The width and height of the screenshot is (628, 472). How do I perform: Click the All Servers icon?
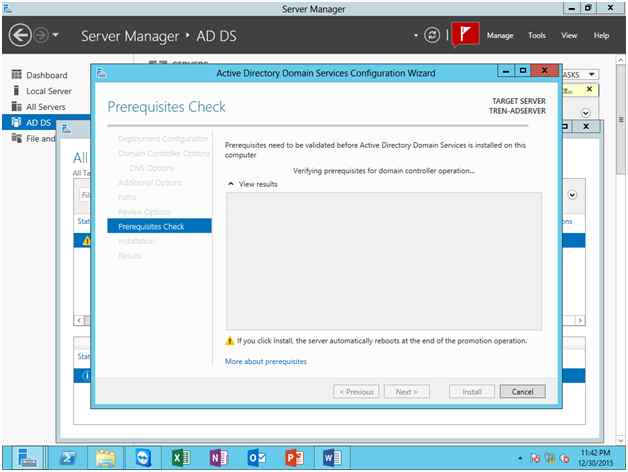click(16, 107)
